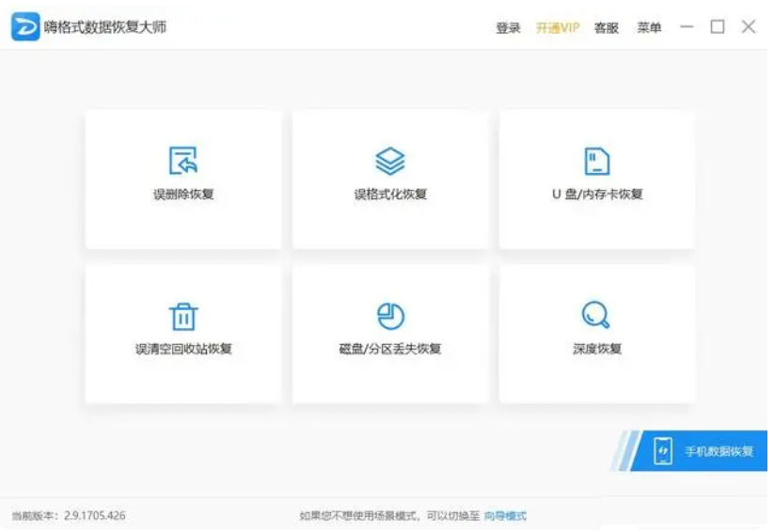
Task: Click the magnifier icon for 深度恢复
Action: 596,314
